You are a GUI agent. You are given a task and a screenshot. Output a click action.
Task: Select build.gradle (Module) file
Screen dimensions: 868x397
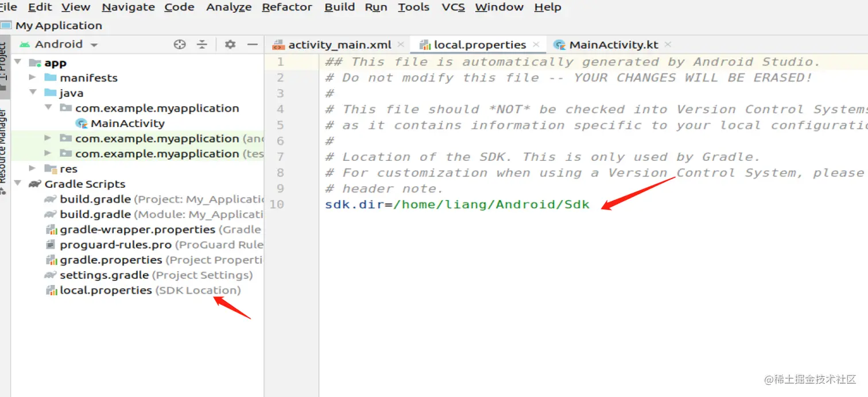coord(154,214)
